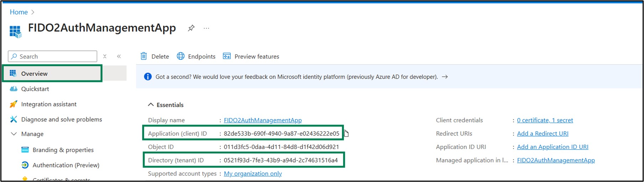
Task: Click the Endpoints globe icon
Action: [181, 56]
